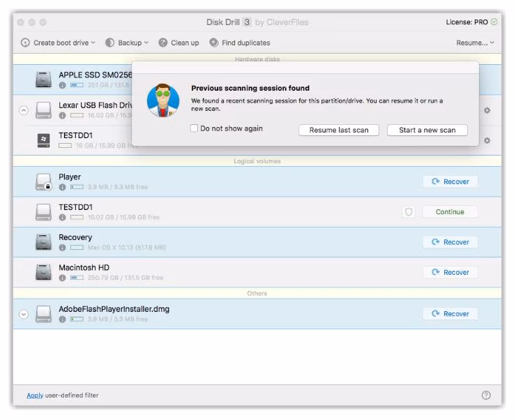Select the Recovery volume name
The image size is (516, 420).
tap(75, 237)
